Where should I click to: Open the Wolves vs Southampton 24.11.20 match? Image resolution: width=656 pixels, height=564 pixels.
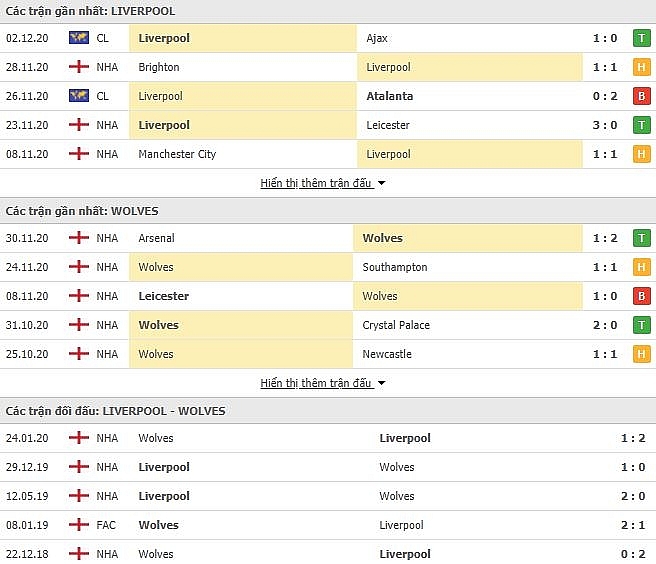(x=328, y=267)
